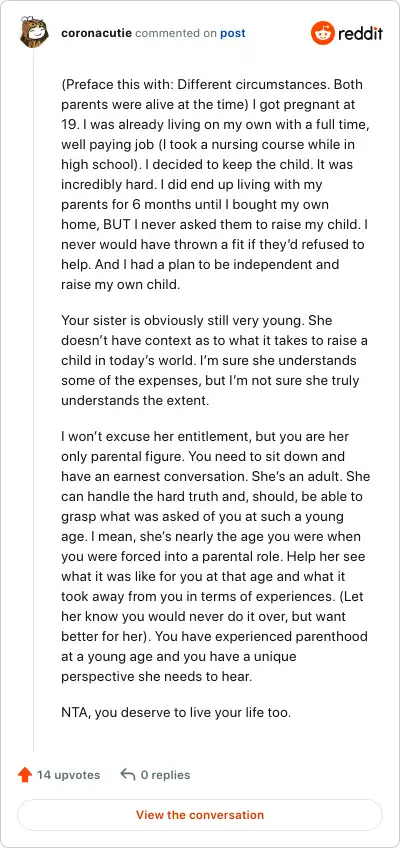Open the blue "post" link
The height and width of the screenshot is (848, 400).
coord(232,34)
